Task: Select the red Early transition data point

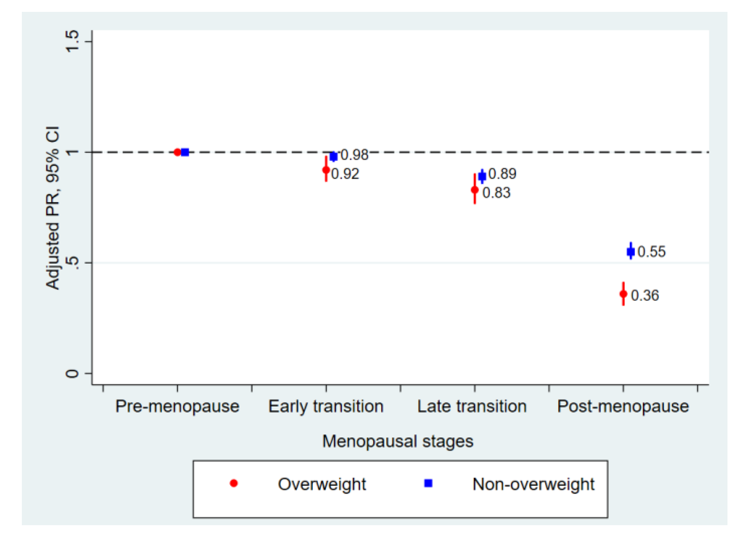Action: pos(326,170)
